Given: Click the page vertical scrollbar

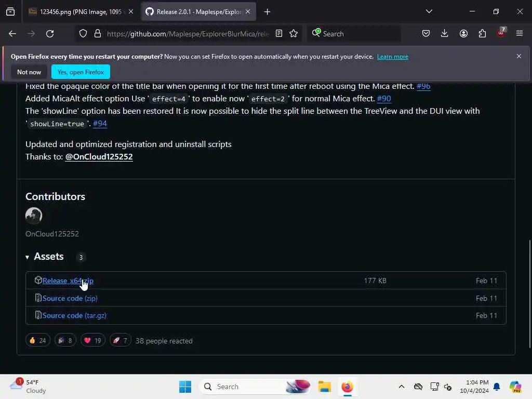Looking at the screenshot, I should (529, 294).
